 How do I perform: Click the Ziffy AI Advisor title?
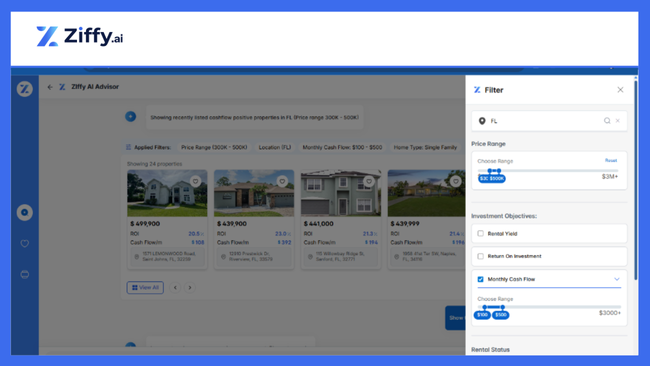95,87
